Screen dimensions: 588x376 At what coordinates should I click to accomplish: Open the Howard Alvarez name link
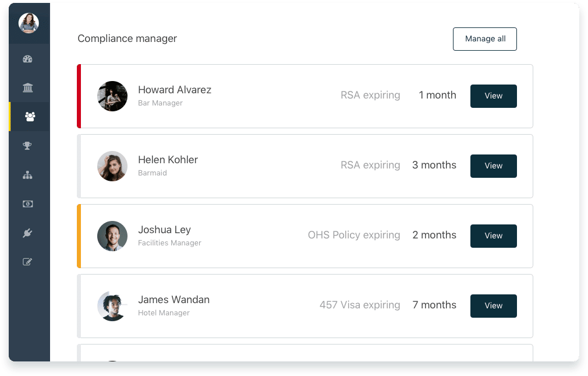(175, 90)
